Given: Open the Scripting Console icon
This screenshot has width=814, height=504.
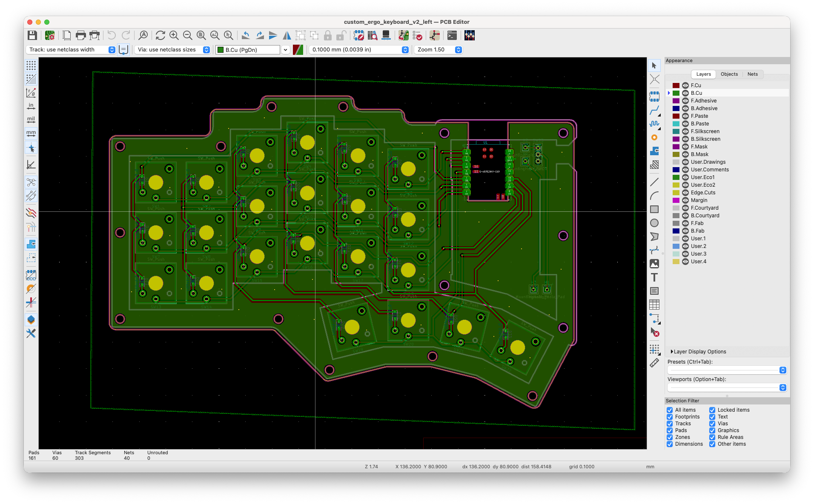Looking at the screenshot, I should coord(452,36).
